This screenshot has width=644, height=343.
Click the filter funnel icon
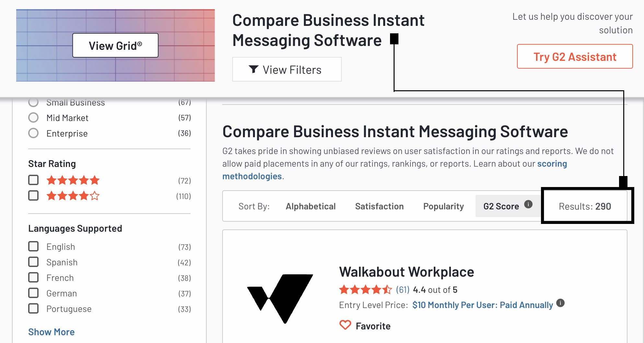tap(253, 69)
